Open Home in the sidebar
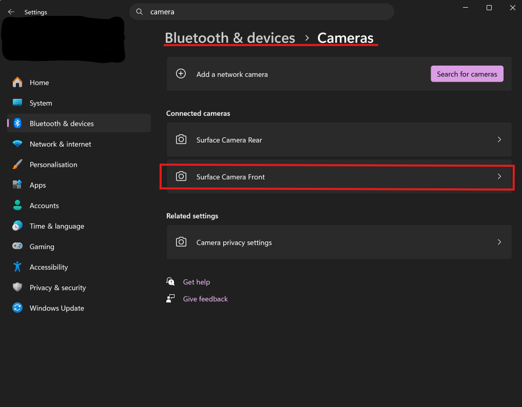Image resolution: width=522 pixels, height=407 pixels. (x=79, y=82)
